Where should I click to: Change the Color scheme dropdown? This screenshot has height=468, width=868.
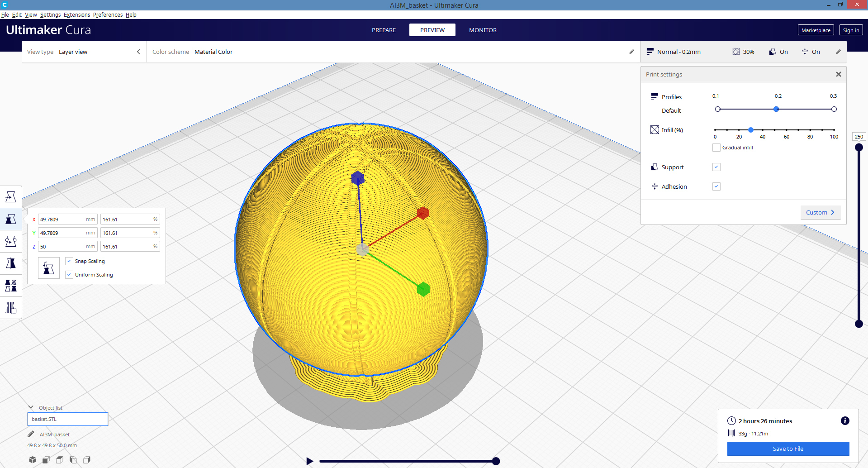click(213, 52)
